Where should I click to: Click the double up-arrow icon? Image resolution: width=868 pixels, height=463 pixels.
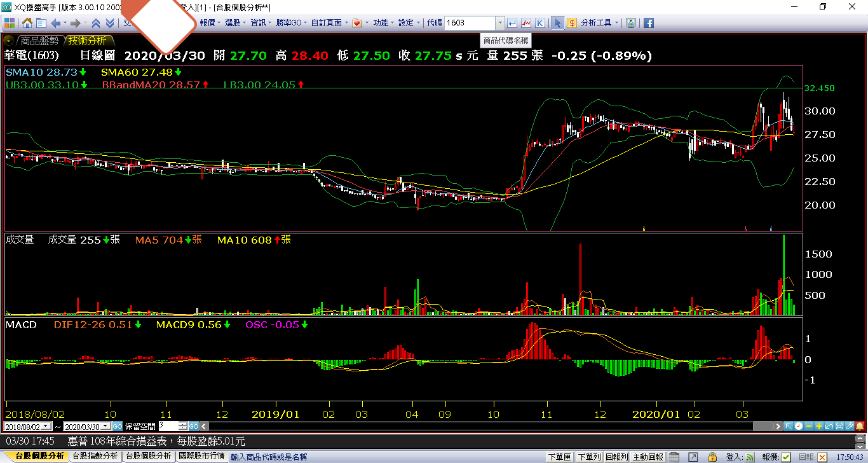pos(96,23)
